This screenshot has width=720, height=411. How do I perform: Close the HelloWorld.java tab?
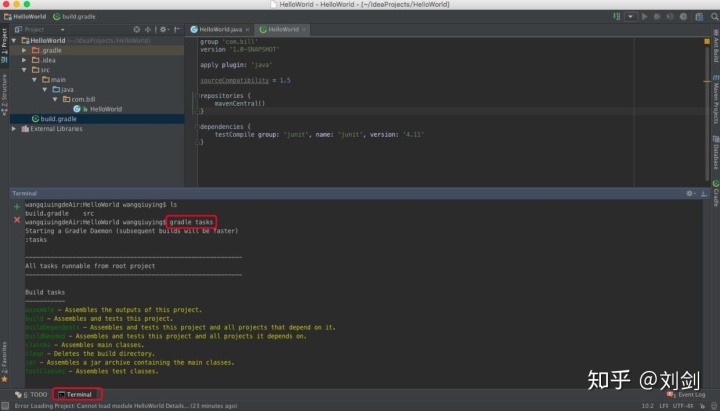coord(248,29)
